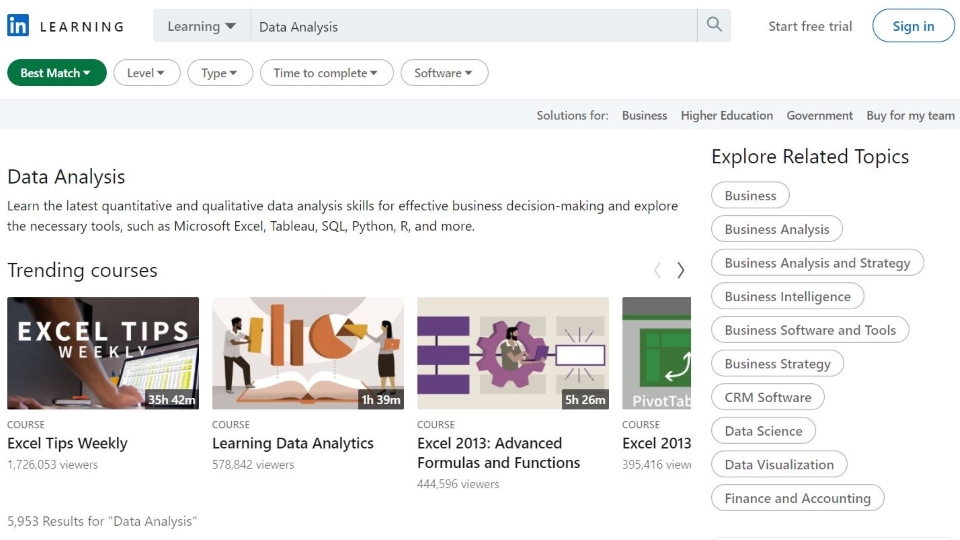Image resolution: width=960 pixels, height=540 pixels.
Task: Click the 5h 26m duration badge
Action: pyautogui.click(x=585, y=400)
